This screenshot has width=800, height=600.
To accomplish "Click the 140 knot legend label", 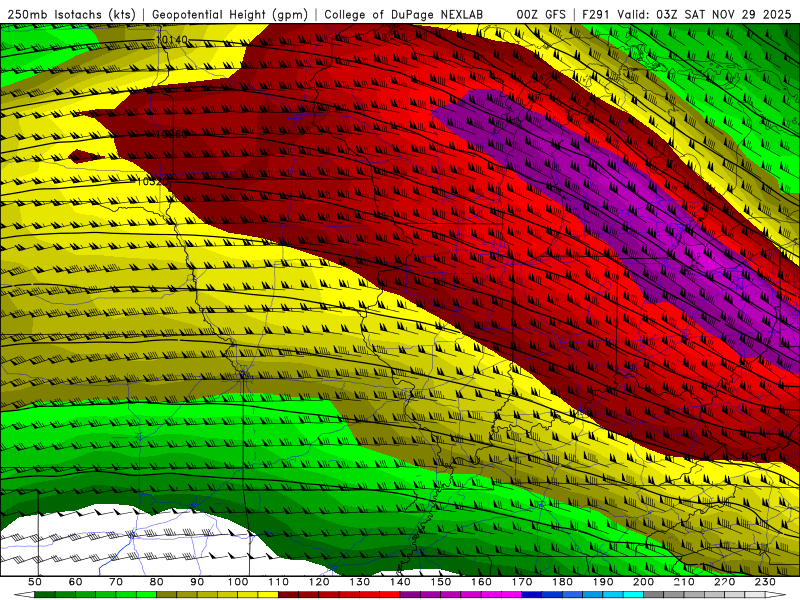I will click(400, 582).
